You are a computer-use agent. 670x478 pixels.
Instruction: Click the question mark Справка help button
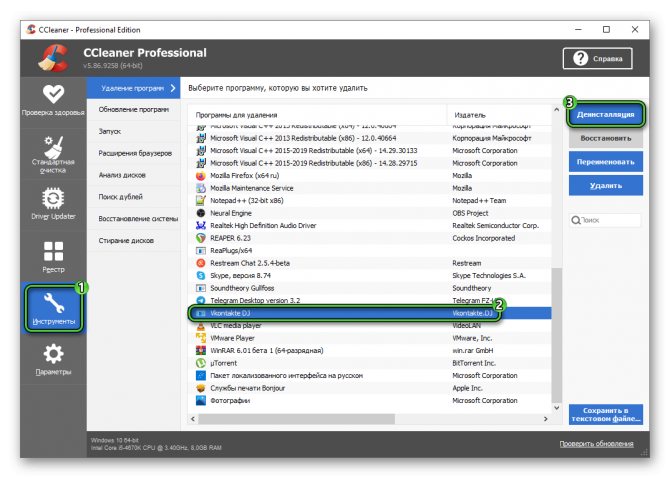597,59
